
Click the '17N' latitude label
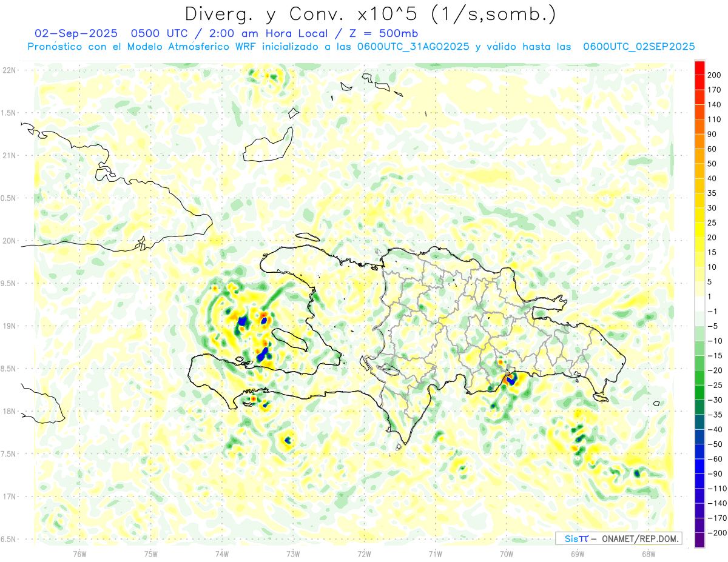click(x=8, y=496)
